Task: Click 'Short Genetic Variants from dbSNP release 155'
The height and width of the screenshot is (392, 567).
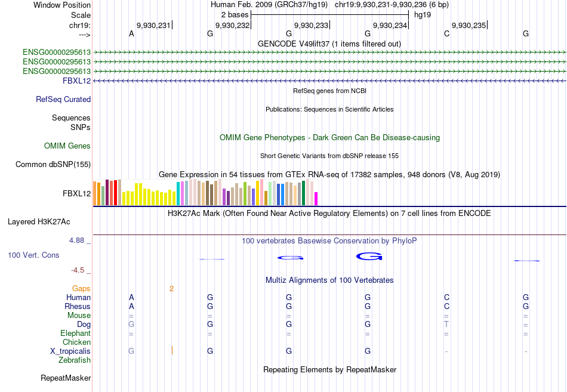Action: coord(329,156)
